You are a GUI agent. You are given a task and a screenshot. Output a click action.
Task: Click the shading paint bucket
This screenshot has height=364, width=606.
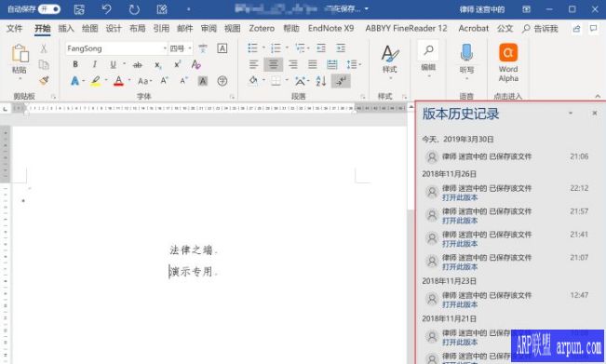253,80
